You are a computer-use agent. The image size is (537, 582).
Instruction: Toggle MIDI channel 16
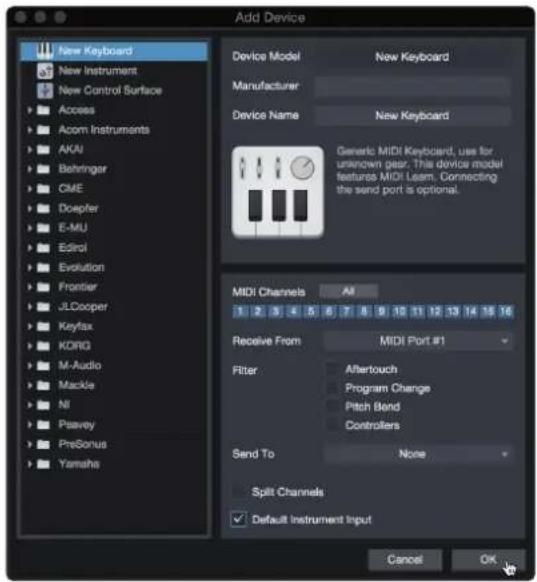(x=506, y=311)
